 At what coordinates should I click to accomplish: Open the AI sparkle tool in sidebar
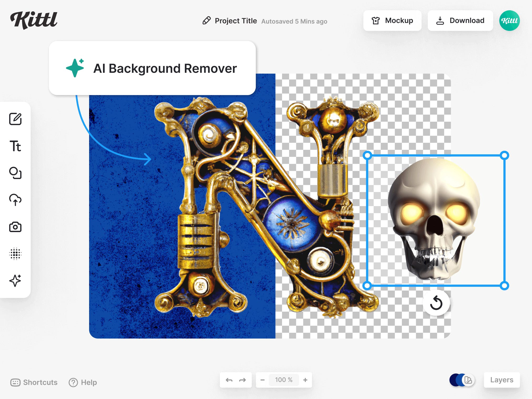coord(15,280)
